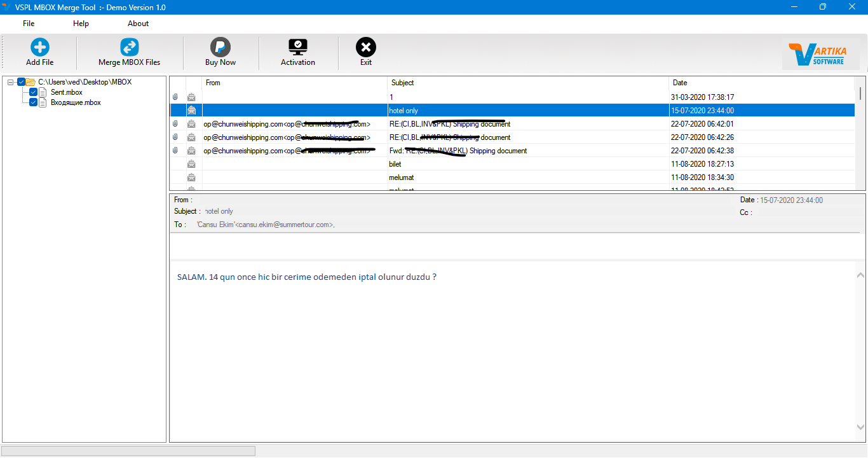Click paperclip icon of the 06:42:01 email

click(175, 124)
